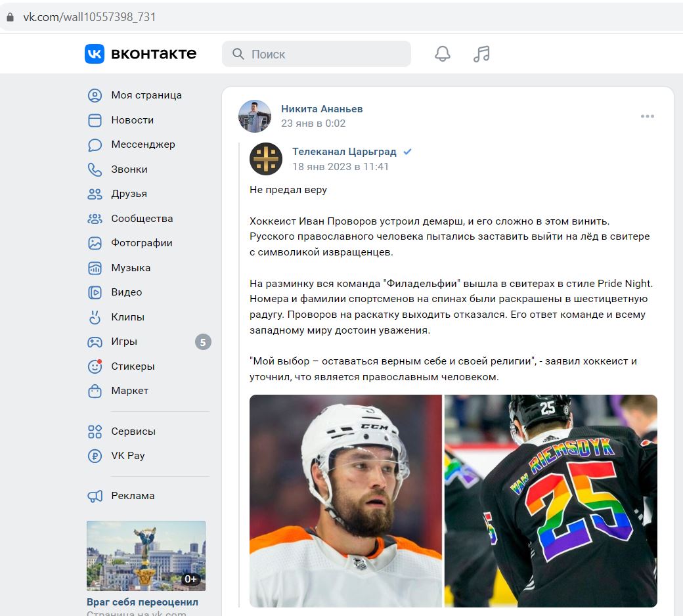Click the Звонки phone icon
Image resolution: width=683 pixels, height=616 pixels.
95,169
